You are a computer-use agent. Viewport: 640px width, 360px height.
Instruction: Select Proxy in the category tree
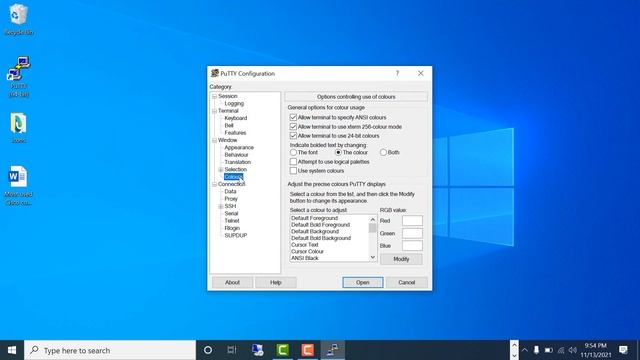click(231, 199)
